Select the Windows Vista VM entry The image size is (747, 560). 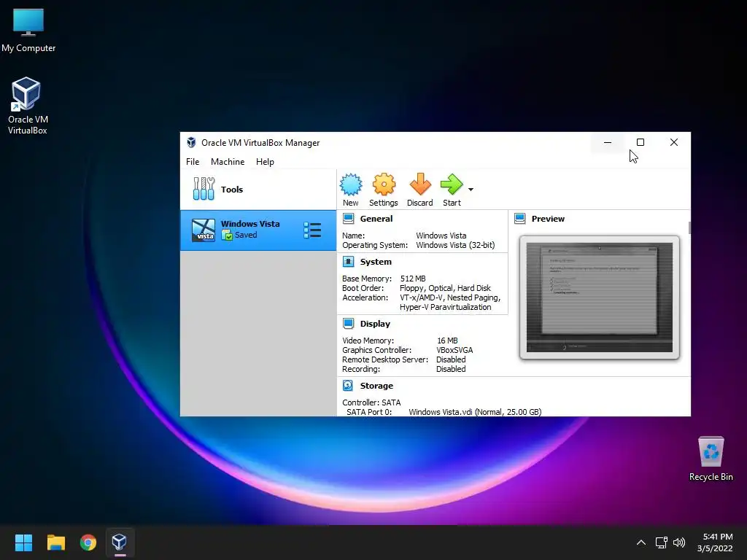[258, 230]
